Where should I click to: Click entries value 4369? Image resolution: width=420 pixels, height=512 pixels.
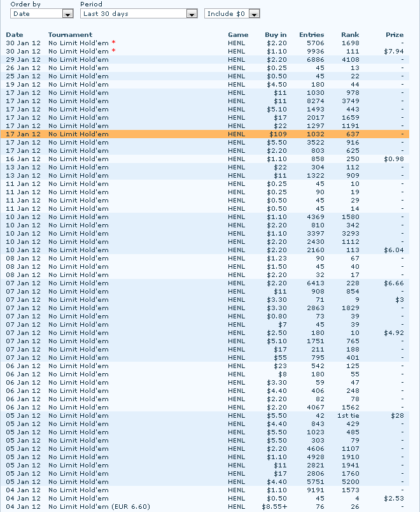[x=315, y=217]
